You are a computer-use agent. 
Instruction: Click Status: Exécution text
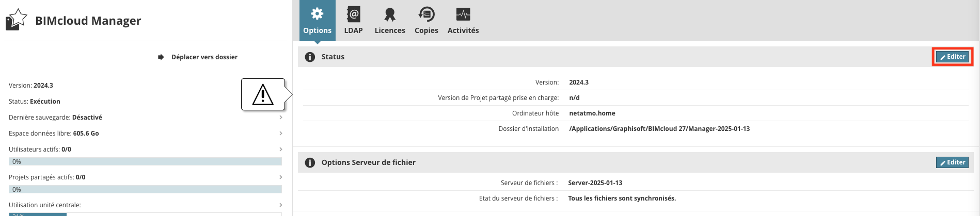pyautogui.click(x=35, y=102)
